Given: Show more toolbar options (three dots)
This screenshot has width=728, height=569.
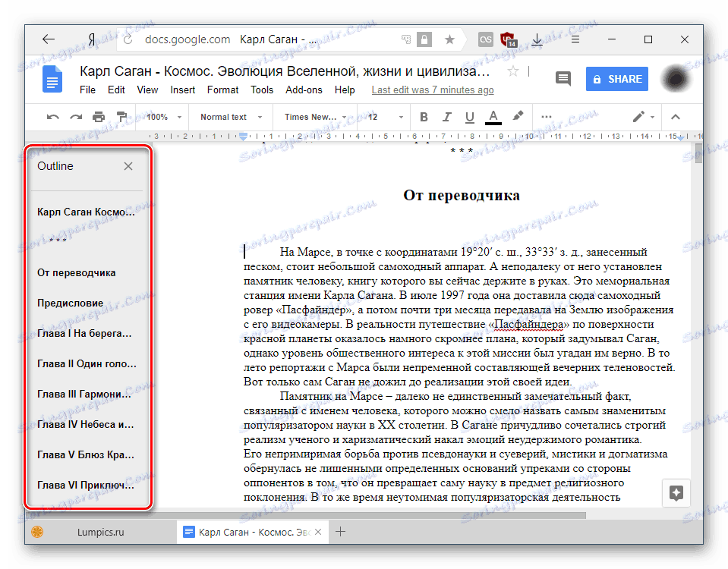Looking at the screenshot, I should 547,117.
